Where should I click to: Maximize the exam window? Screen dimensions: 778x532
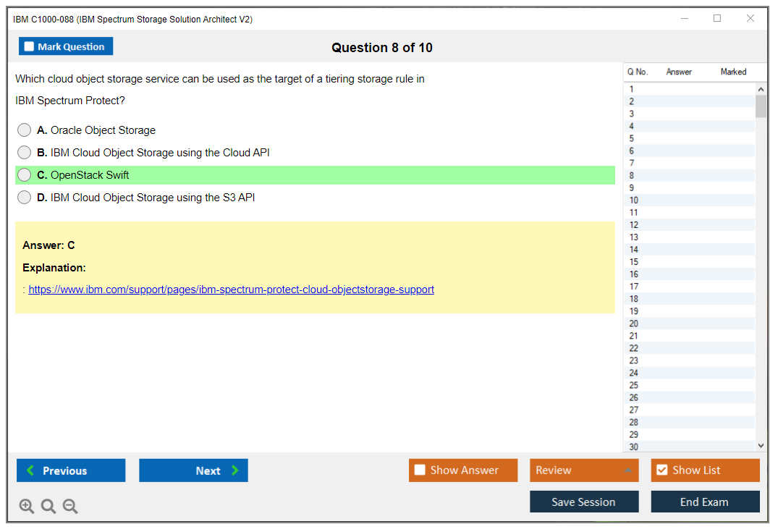click(717, 19)
